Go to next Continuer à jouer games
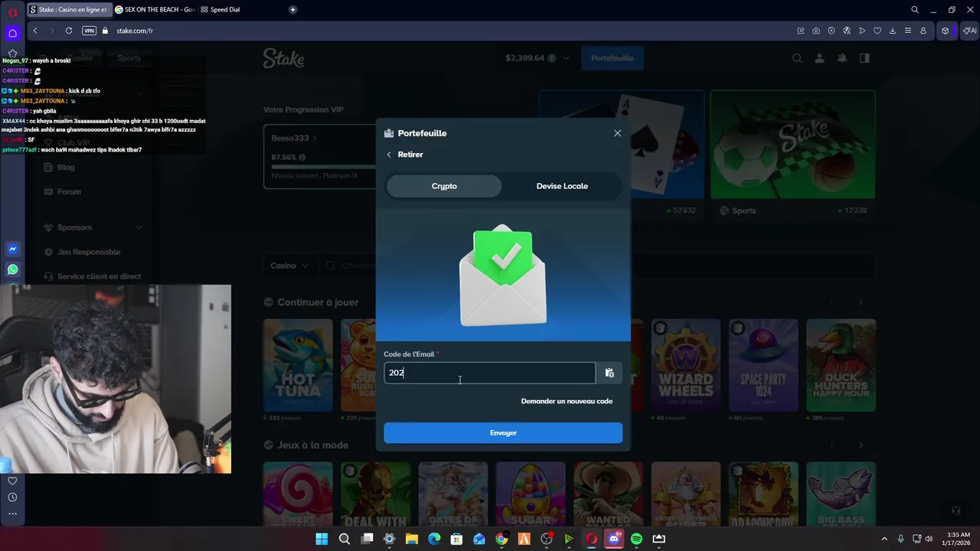This screenshot has height=551, width=980. point(861,302)
